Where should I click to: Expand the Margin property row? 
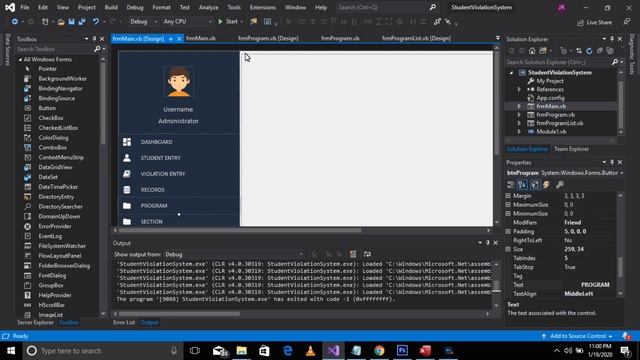pyautogui.click(x=508, y=196)
